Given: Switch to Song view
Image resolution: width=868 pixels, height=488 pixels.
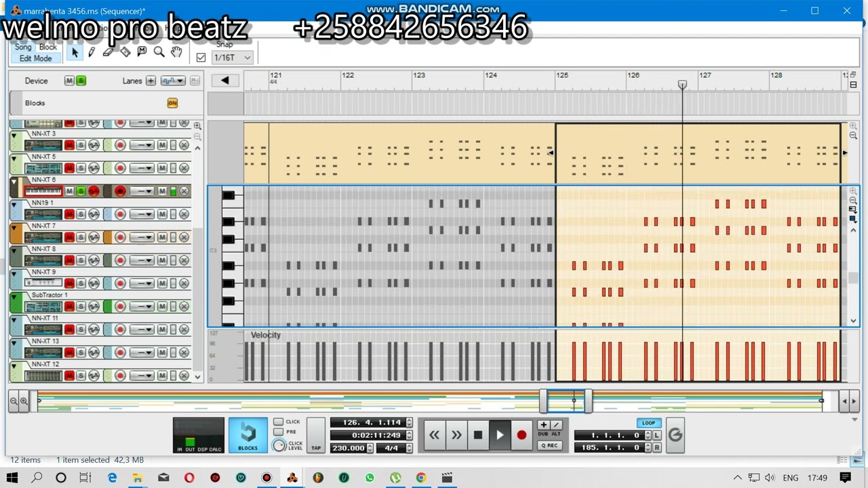Looking at the screenshot, I should tap(23, 47).
